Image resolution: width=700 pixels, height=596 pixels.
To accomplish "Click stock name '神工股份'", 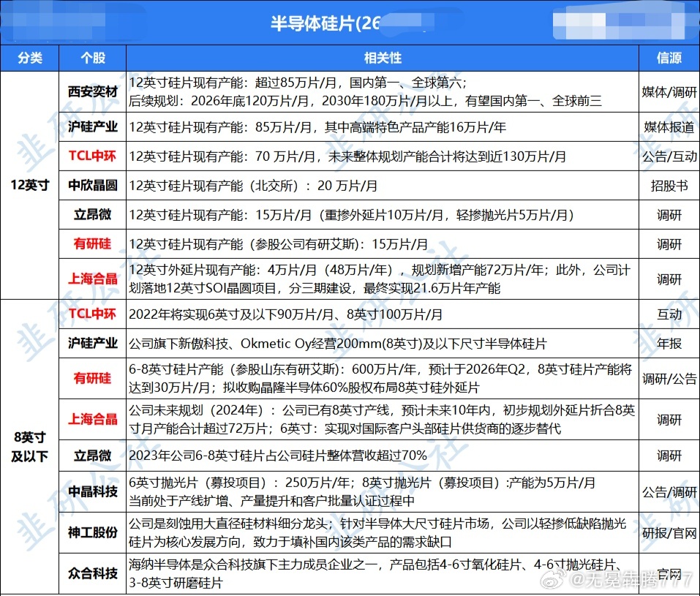I will (93, 532).
